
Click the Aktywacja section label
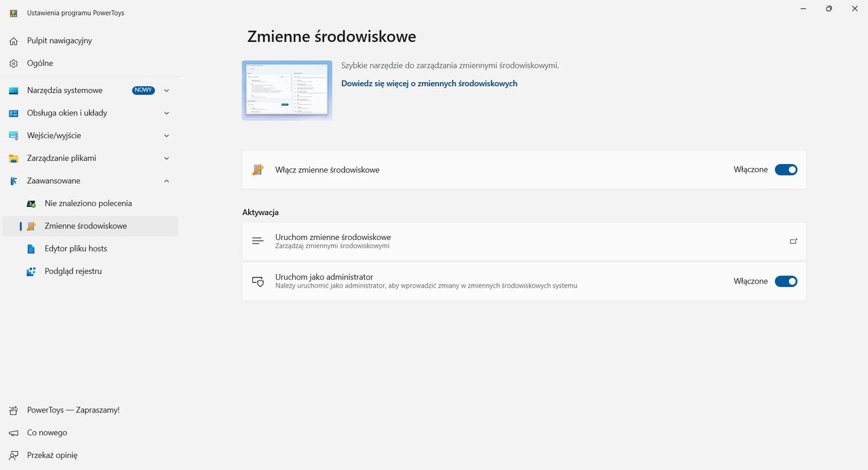tap(260, 212)
